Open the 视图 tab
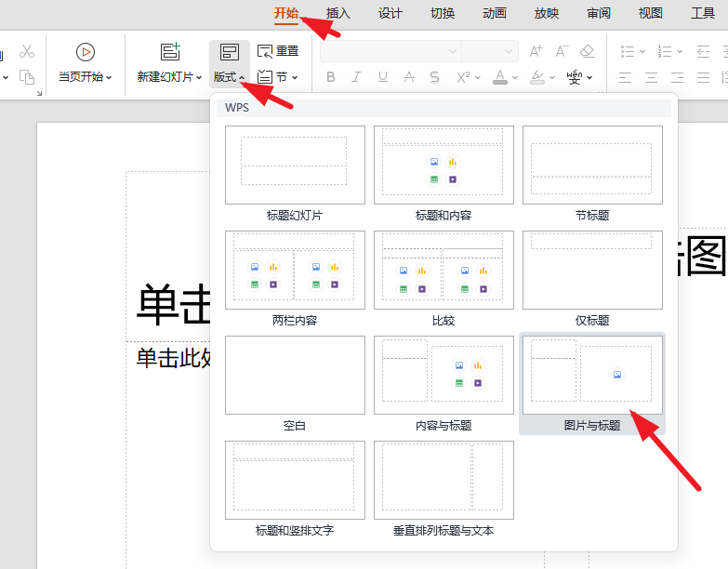Screen dimensions: 728x569 (x=651, y=13)
